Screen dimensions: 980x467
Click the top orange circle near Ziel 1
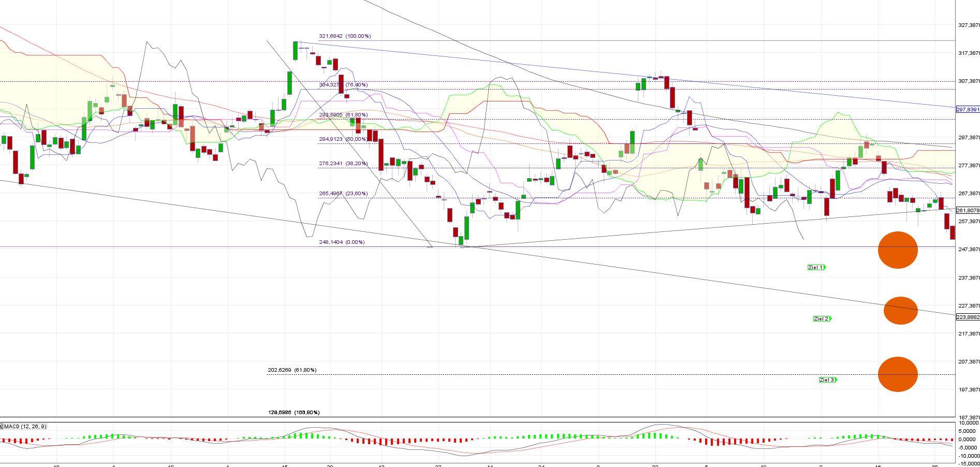tap(898, 250)
